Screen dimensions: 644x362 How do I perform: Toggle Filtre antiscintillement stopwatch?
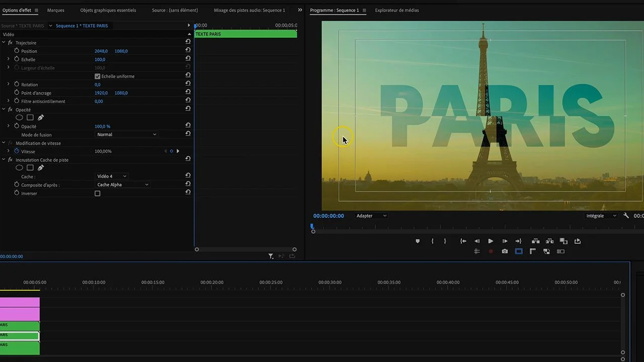pyautogui.click(x=17, y=101)
